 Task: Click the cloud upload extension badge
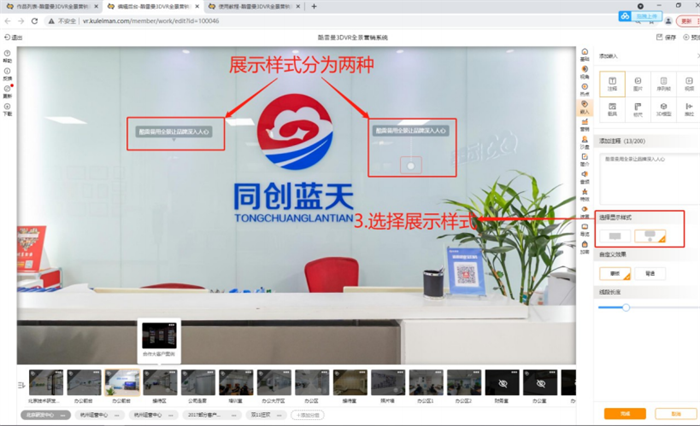[x=640, y=16]
